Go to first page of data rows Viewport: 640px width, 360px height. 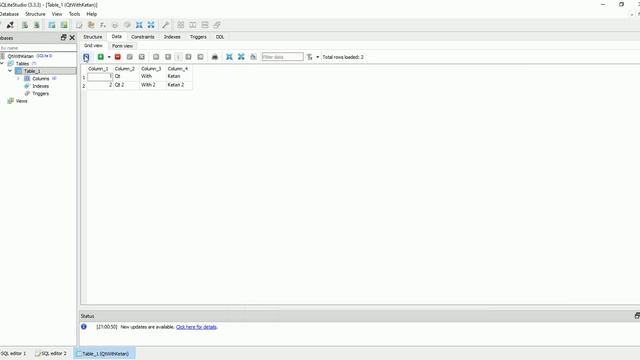click(156, 57)
